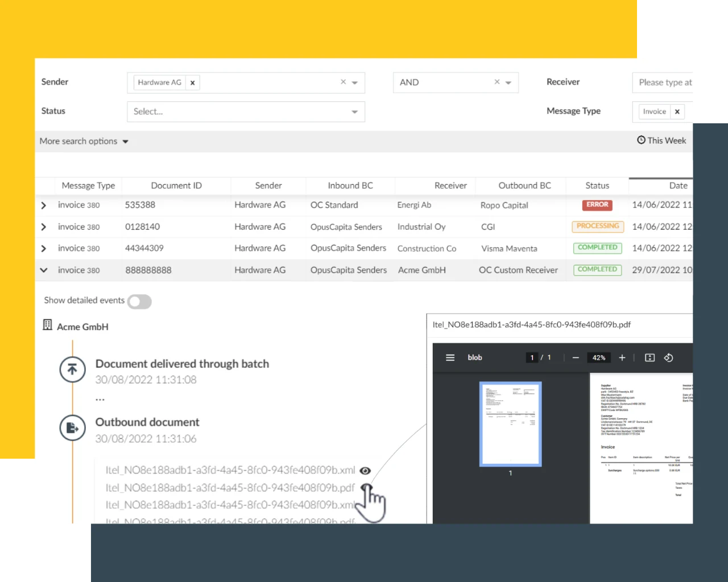Sort by Inbound BC column
This screenshot has width=728, height=582.
tap(350, 186)
